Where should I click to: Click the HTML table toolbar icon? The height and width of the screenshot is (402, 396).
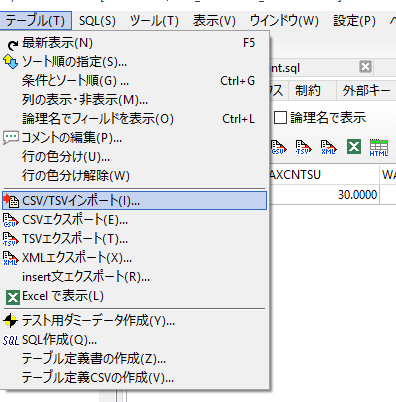click(379, 147)
